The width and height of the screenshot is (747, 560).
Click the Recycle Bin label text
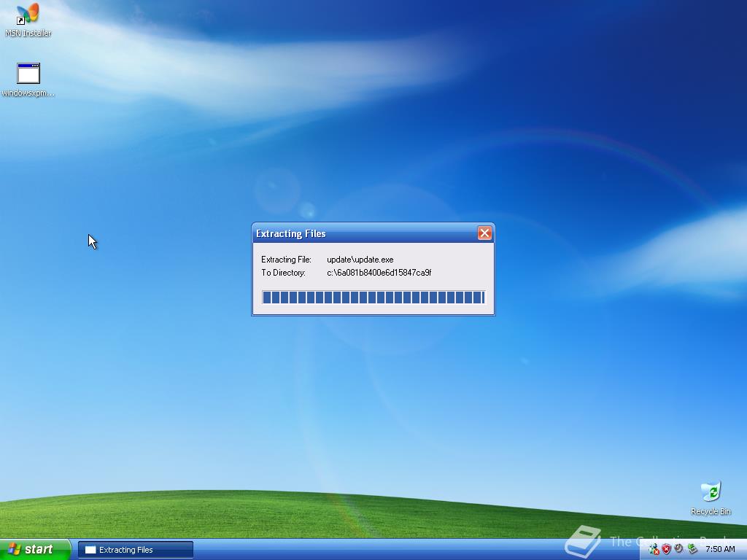click(x=710, y=511)
